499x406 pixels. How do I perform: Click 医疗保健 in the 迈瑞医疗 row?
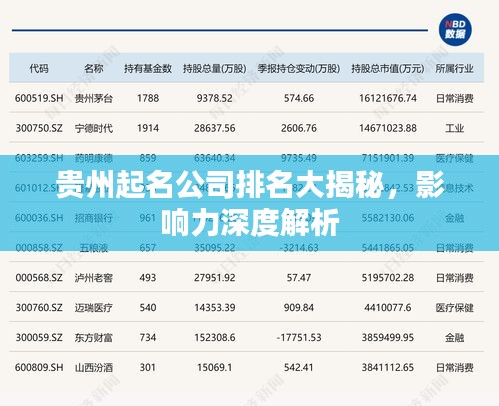point(454,307)
